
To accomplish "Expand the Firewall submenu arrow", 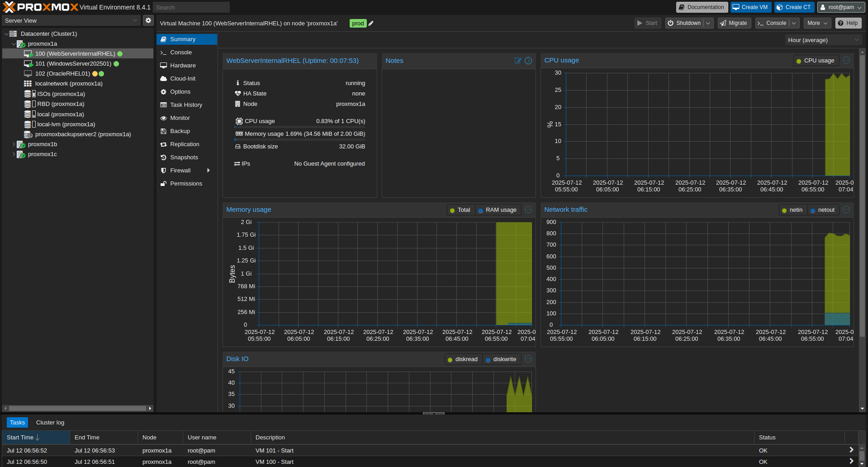I will (209, 171).
